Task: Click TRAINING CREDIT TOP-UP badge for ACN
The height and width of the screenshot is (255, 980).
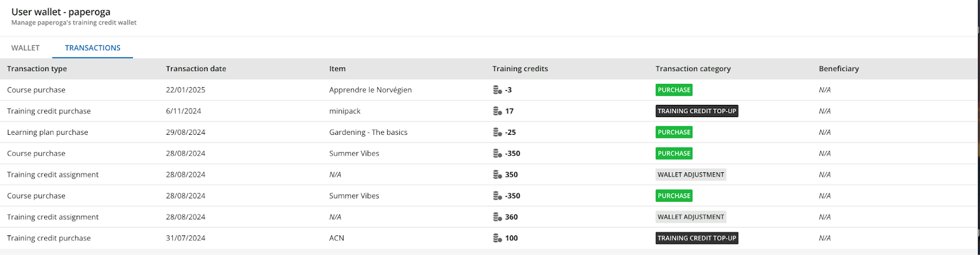Action: tap(696, 238)
